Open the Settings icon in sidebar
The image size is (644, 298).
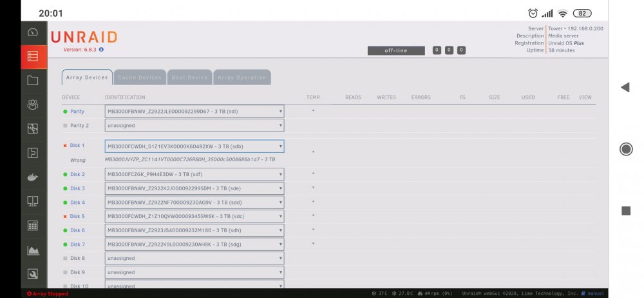pos(33,128)
